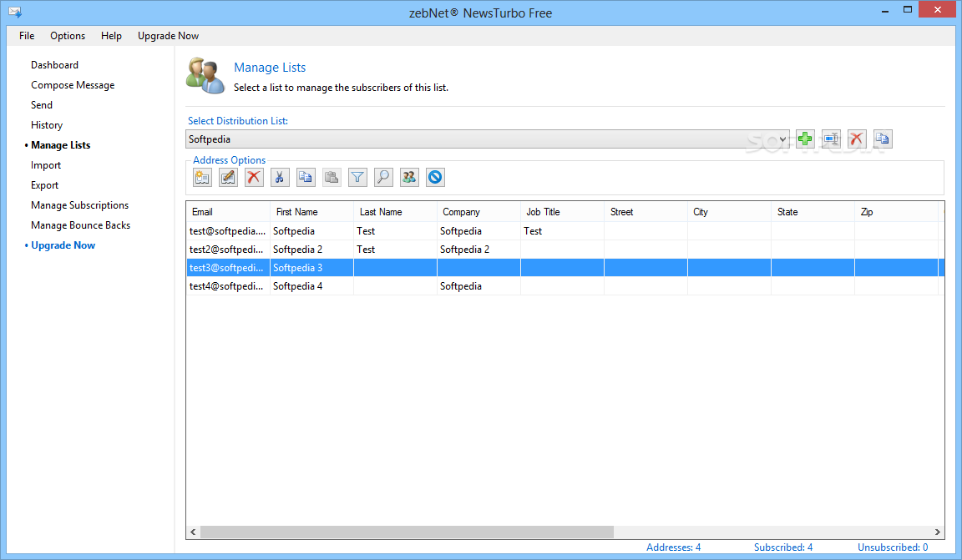This screenshot has height=560, width=962.
Task: Open Export section
Action: click(x=45, y=185)
